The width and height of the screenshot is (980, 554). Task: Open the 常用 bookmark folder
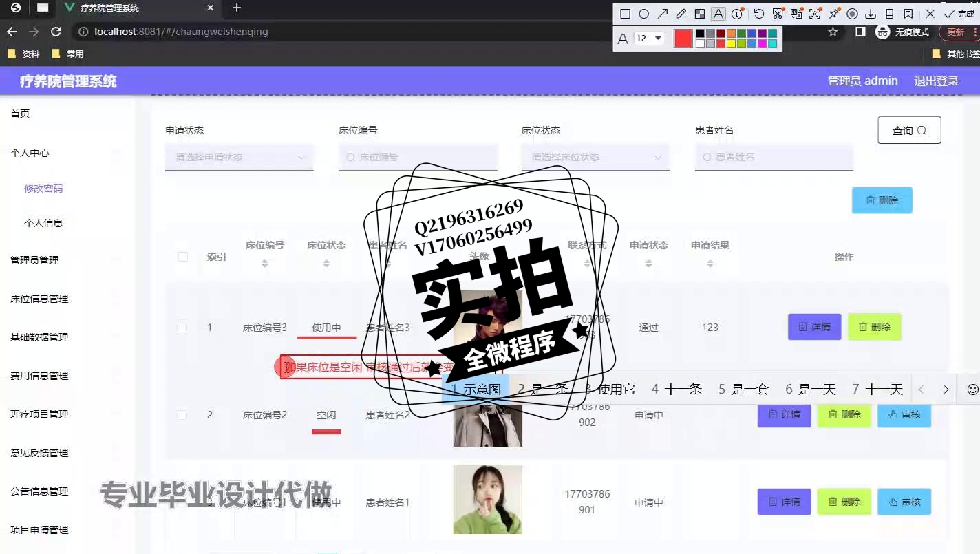tap(67, 54)
